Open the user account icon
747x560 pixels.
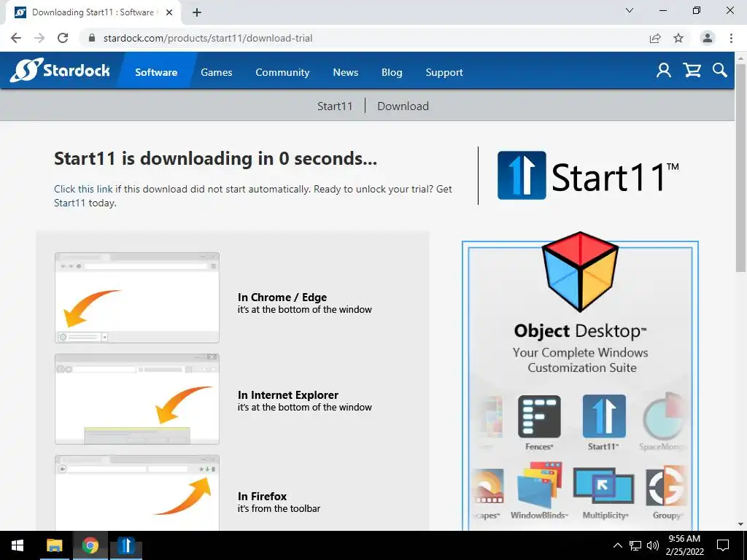click(664, 71)
